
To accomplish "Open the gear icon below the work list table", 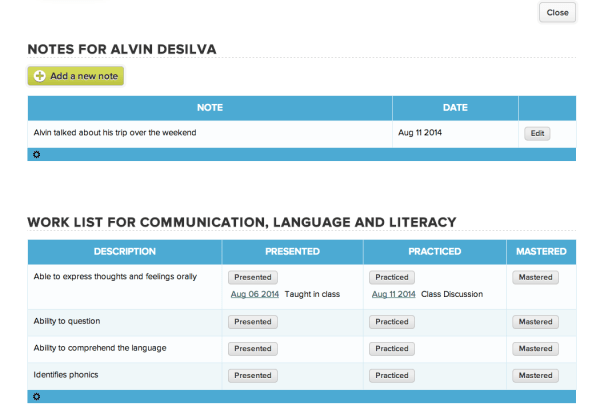I will pyautogui.click(x=37, y=397).
